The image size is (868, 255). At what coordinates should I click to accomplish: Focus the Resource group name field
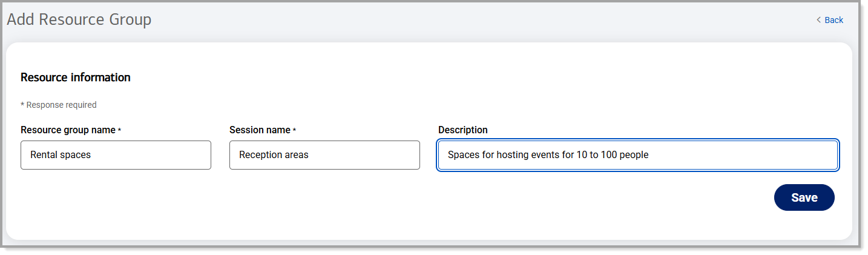tap(116, 155)
